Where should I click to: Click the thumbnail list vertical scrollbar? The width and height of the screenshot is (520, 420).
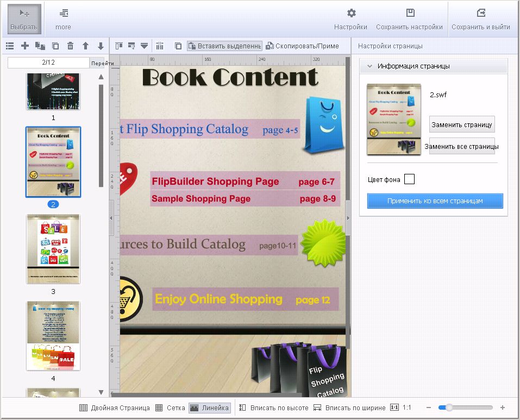101,136
